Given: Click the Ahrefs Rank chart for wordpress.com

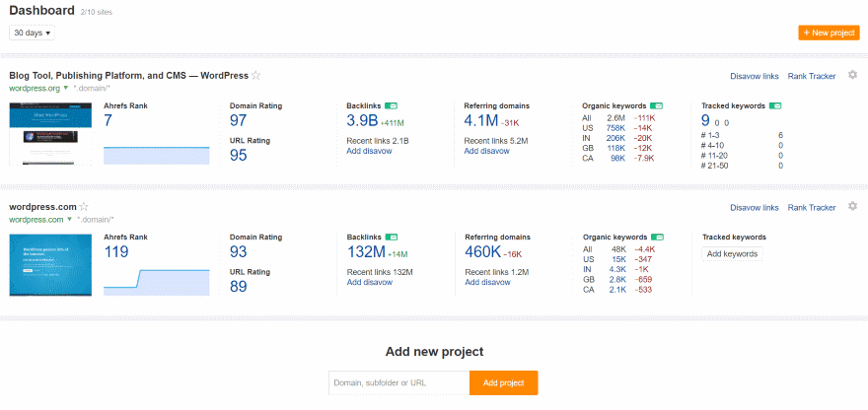Looking at the screenshot, I should 156,278.
